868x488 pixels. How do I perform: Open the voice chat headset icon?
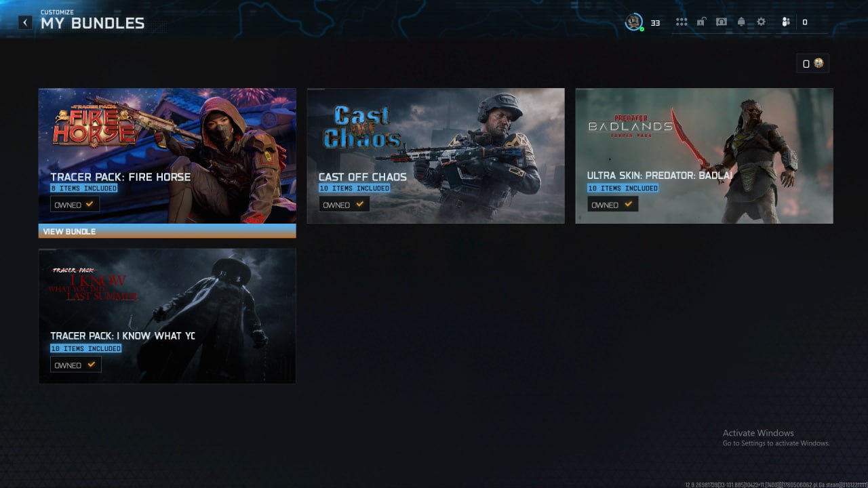722,22
